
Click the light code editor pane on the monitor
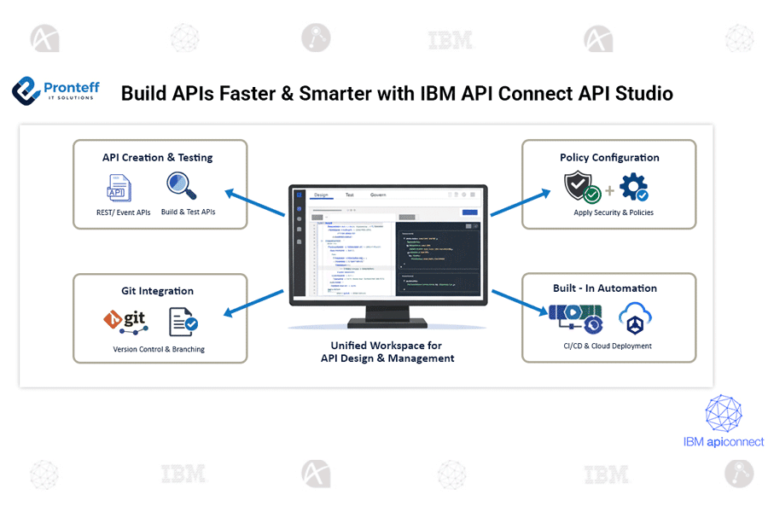(x=351, y=258)
